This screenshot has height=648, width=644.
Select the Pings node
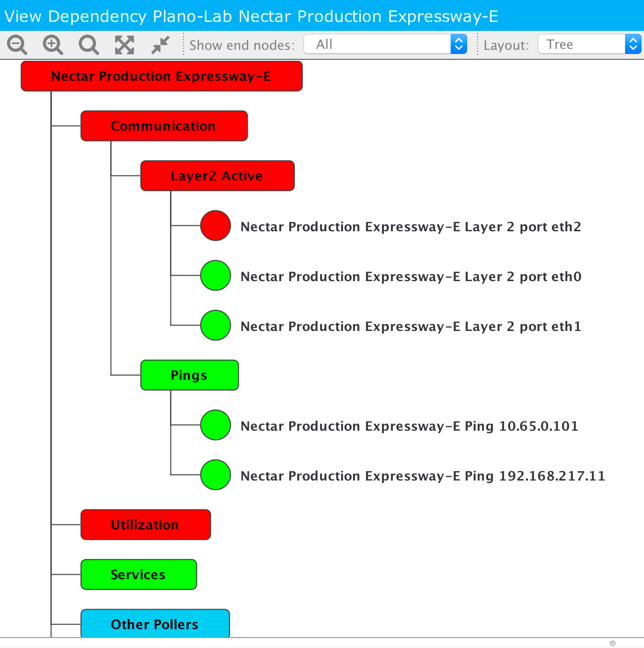click(x=189, y=375)
